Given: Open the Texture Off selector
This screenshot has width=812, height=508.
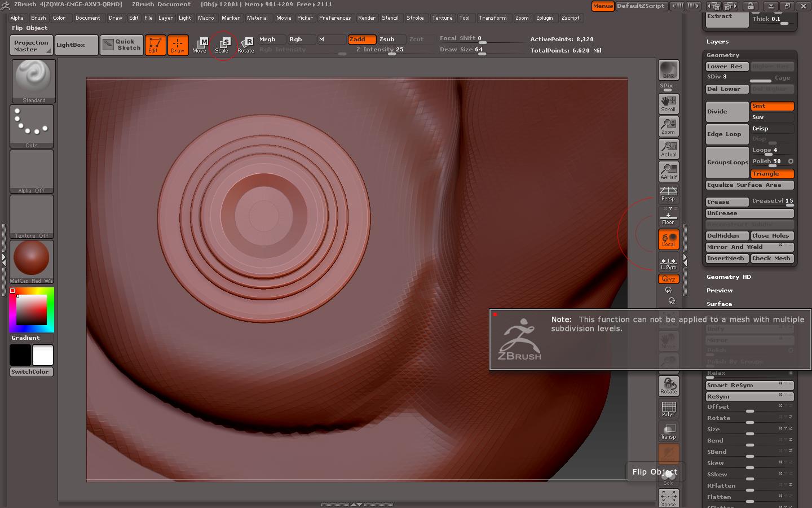Looking at the screenshot, I should [32, 217].
